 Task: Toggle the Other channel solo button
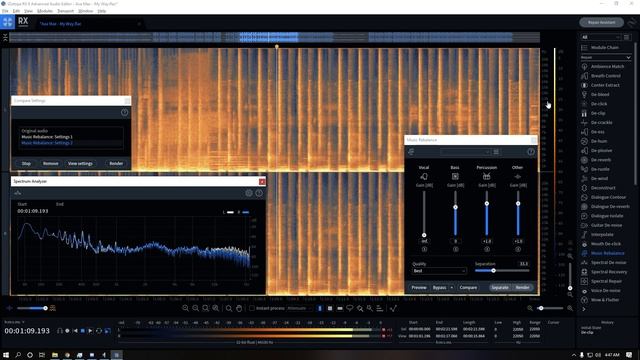pyautogui.click(x=518, y=249)
